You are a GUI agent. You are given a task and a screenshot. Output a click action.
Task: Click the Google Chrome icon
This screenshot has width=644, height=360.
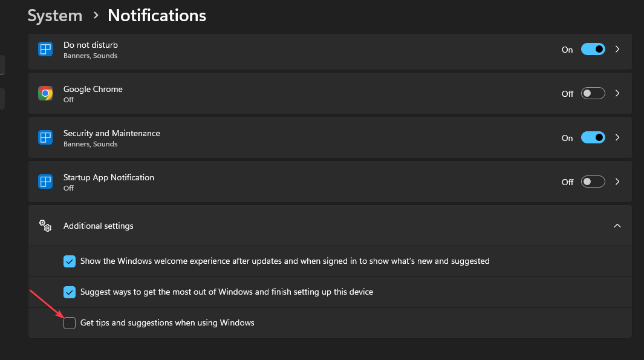[45, 93]
